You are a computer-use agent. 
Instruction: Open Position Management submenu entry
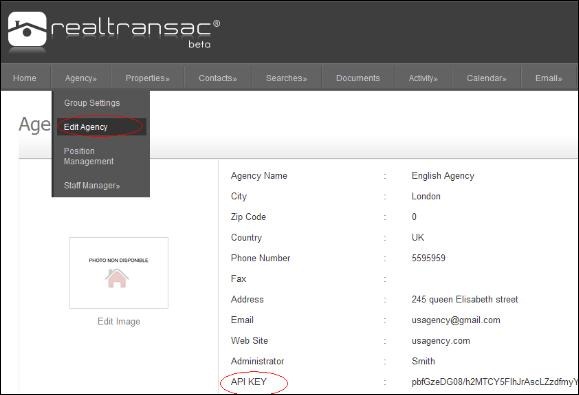coord(89,156)
